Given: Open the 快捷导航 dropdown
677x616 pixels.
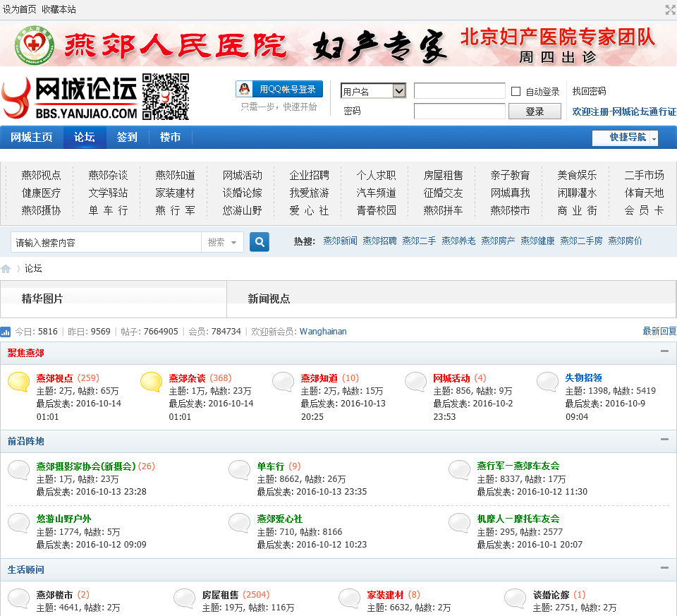Looking at the screenshot, I should (x=625, y=138).
